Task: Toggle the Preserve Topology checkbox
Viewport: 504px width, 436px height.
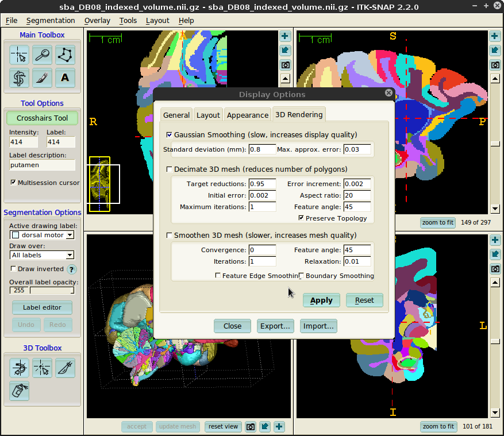Action: click(301, 218)
